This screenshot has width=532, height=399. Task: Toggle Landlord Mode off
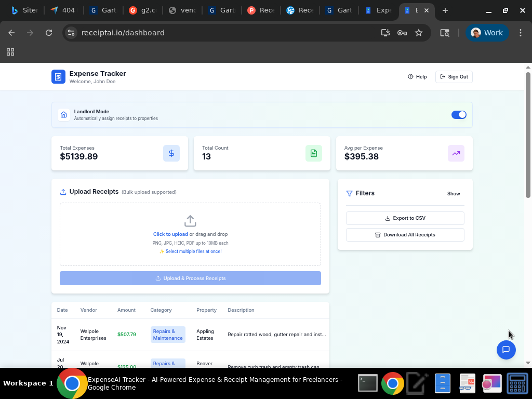(459, 114)
